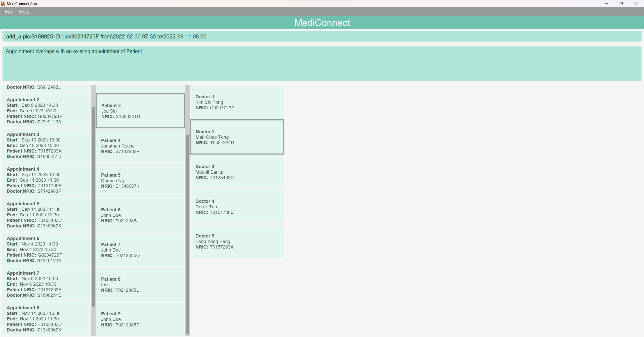Select Doctor 2 Mah Chee Teng card
The width and height of the screenshot is (644, 337).
237,137
